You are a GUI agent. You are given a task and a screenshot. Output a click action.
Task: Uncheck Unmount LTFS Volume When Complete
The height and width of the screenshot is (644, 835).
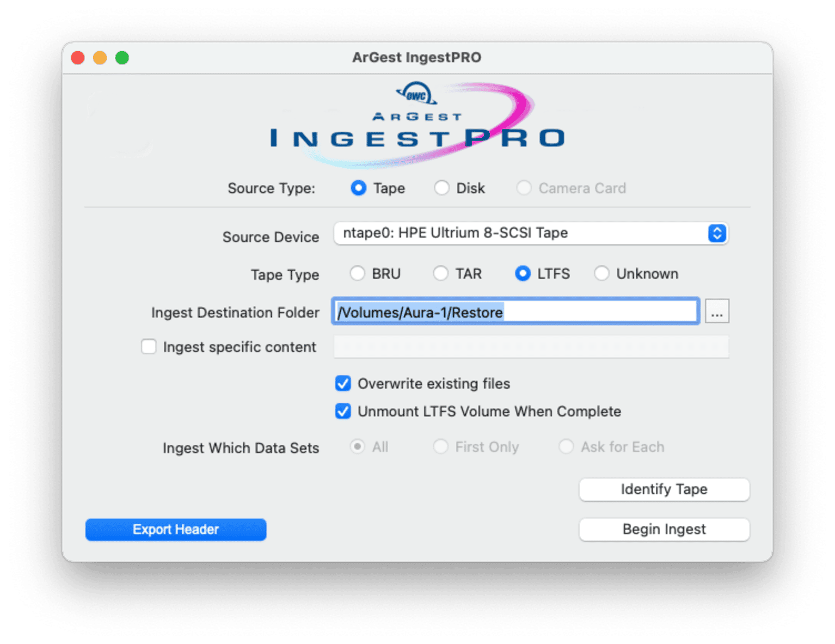343,412
